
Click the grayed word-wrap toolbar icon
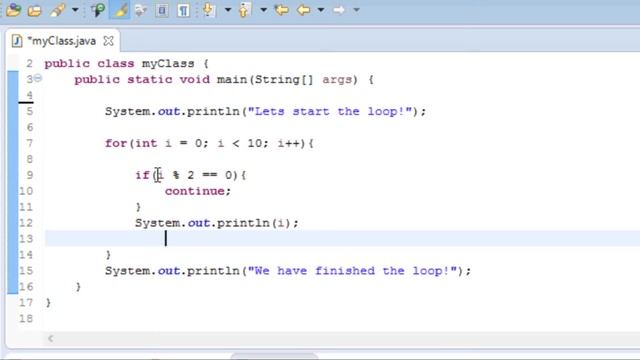coord(141,10)
